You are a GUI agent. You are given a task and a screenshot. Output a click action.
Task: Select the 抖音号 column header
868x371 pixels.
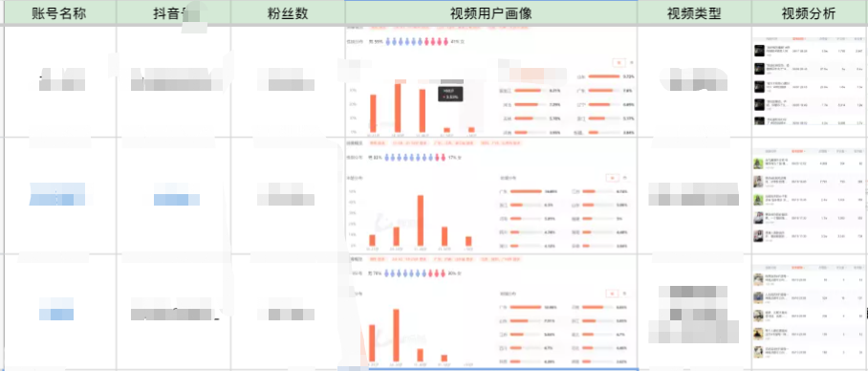coord(174,12)
